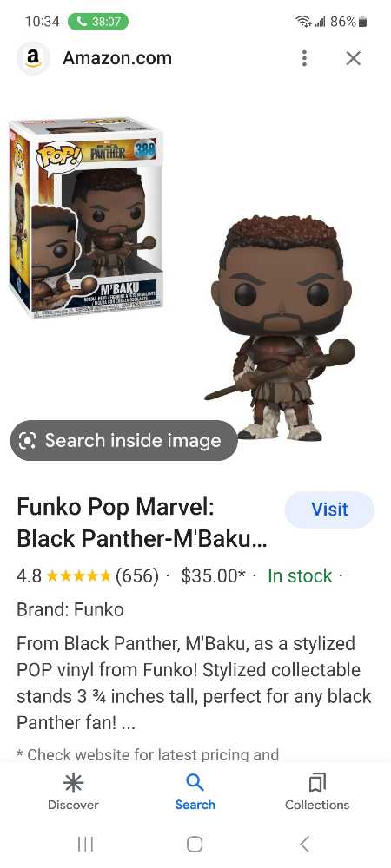Tap Search inside image lens button
The height and width of the screenshot is (868, 391).
(x=124, y=441)
